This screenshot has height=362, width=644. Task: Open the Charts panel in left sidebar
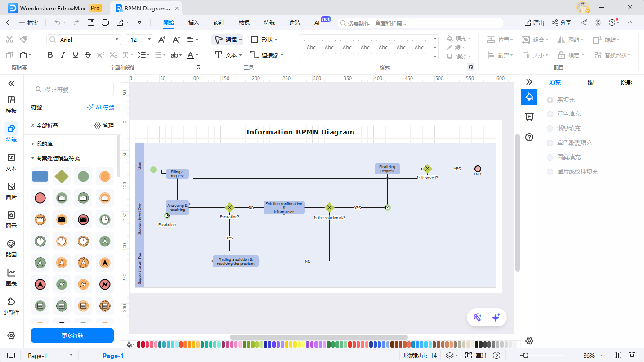(11, 277)
